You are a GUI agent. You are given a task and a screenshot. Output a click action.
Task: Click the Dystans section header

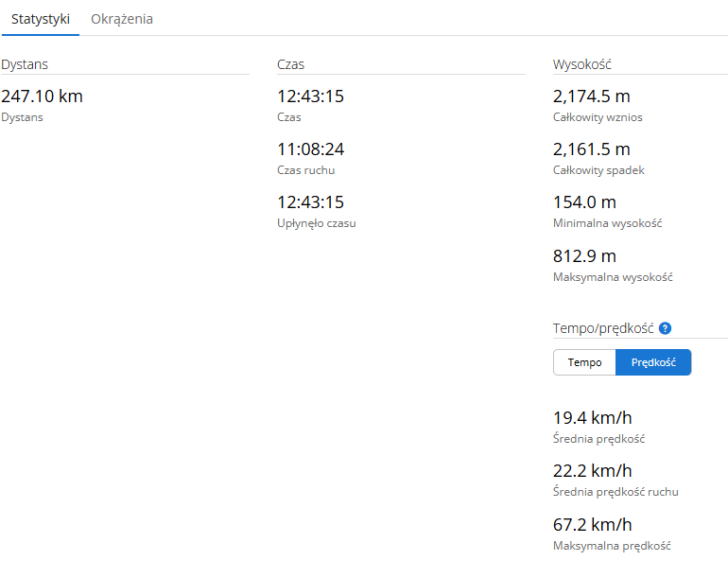click(25, 64)
